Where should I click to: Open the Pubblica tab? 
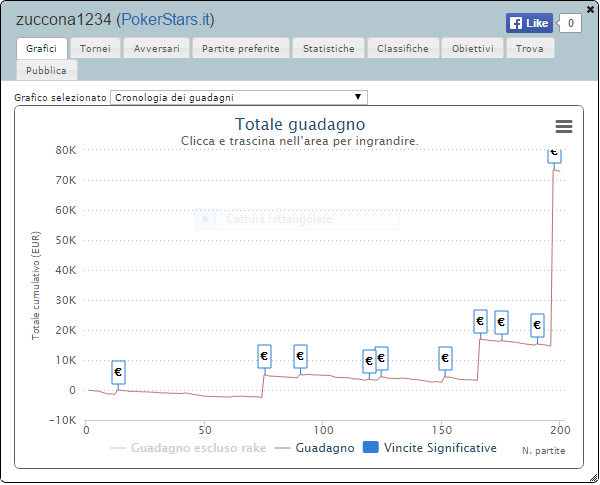coord(47,70)
